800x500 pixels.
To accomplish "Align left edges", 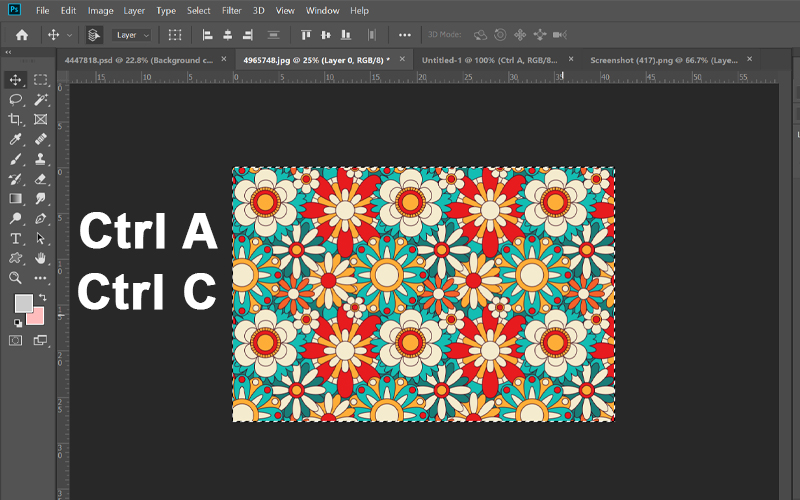I will [x=207, y=35].
